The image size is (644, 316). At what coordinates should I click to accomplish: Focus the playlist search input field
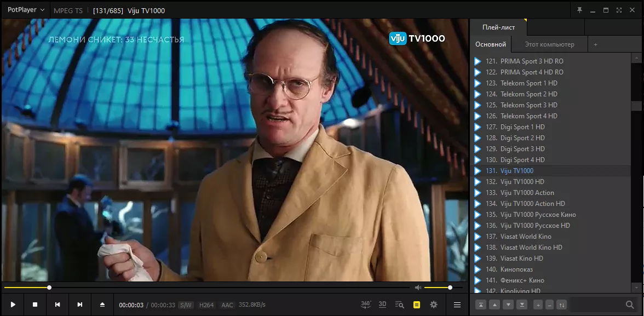click(597, 304)
